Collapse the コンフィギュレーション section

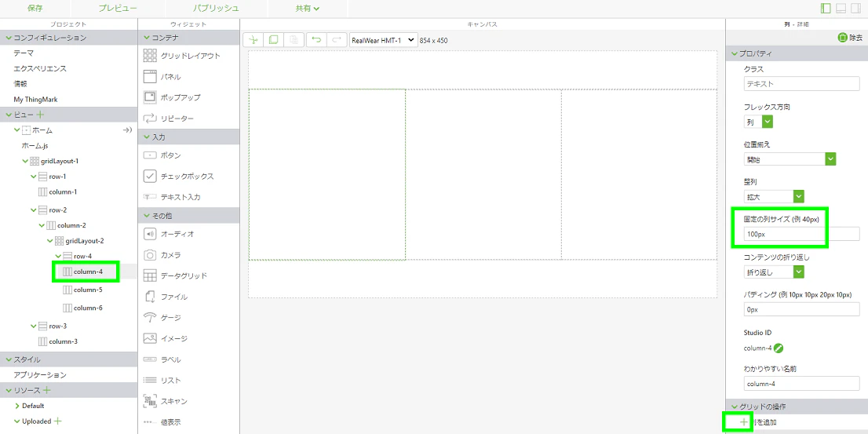(x=9, y=38)
